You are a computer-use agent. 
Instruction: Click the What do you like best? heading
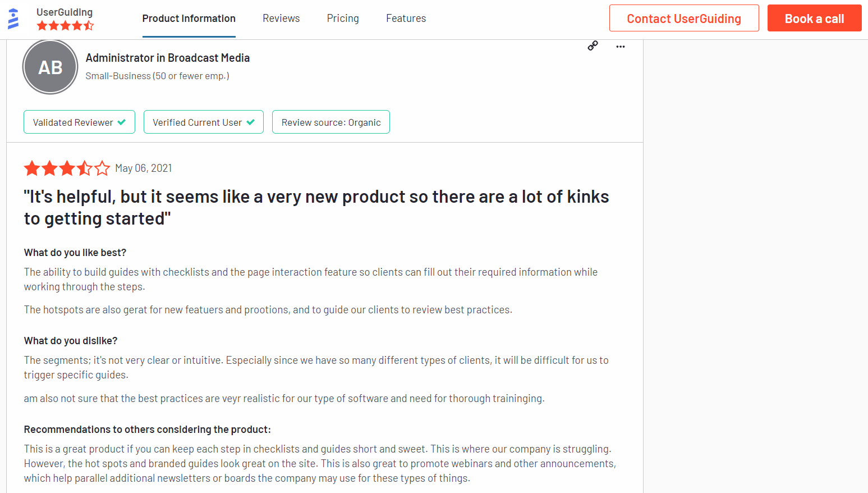pyautogui.click(x=75, y=253)
